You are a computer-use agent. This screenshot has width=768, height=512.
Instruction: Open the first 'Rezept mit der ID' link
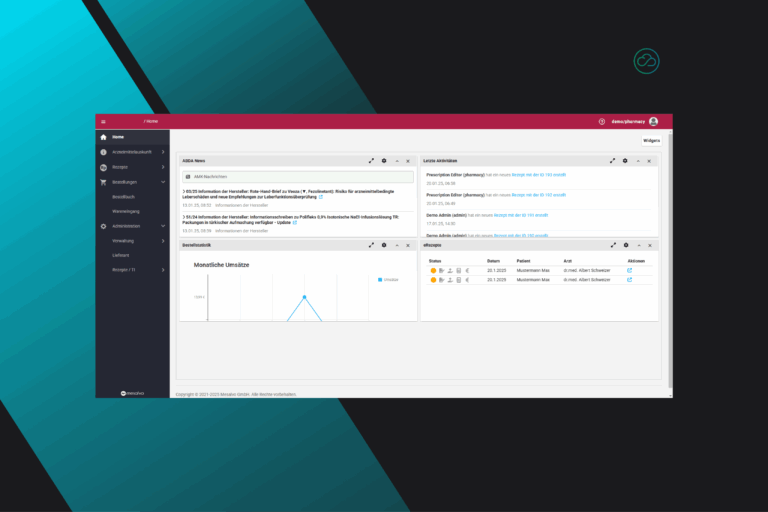click(x=538, y=174)
